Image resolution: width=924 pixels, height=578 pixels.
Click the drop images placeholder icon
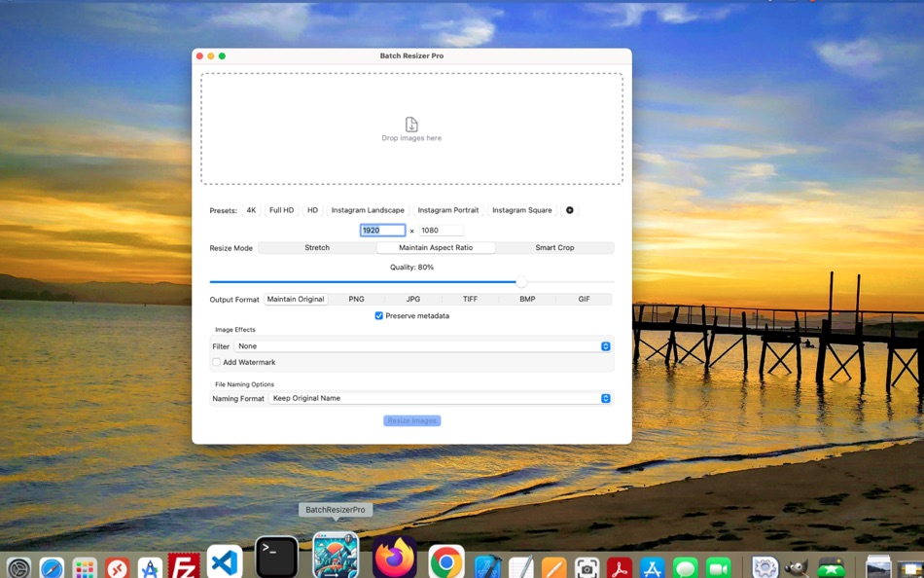pyautogui.click(x=411, y=125)
